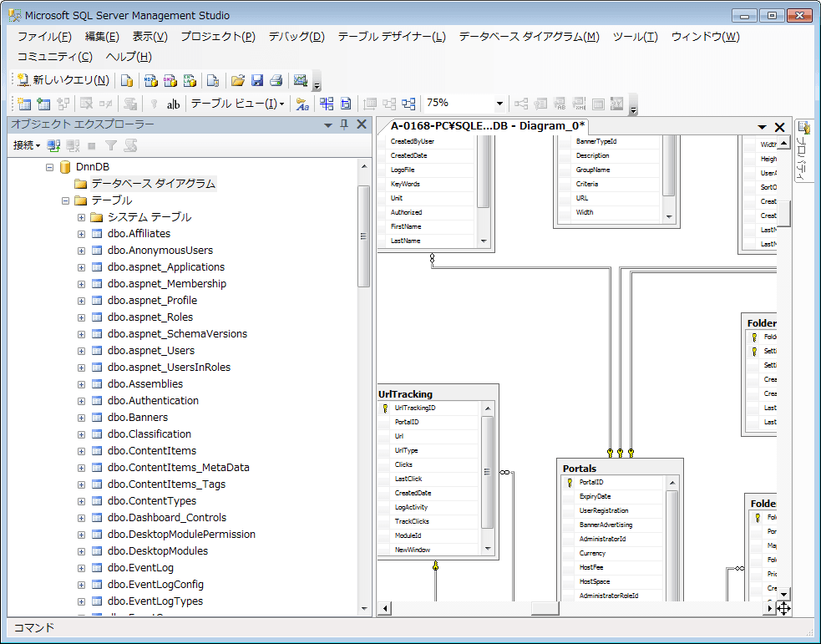Select PortalID column in Portals table
Viewport: 821px width, 644px height.
(x=591, y=482)
